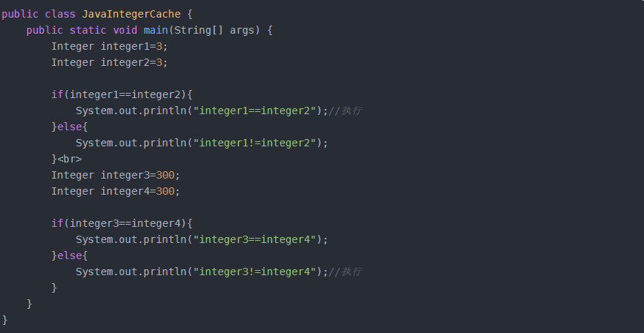
Task: Click the second else keyword
Action: [x=69, y=255]
